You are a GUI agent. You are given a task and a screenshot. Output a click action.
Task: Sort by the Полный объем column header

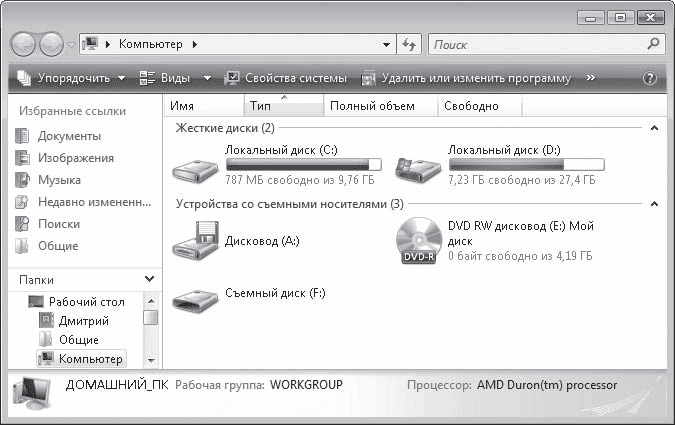tap(371, 106)
